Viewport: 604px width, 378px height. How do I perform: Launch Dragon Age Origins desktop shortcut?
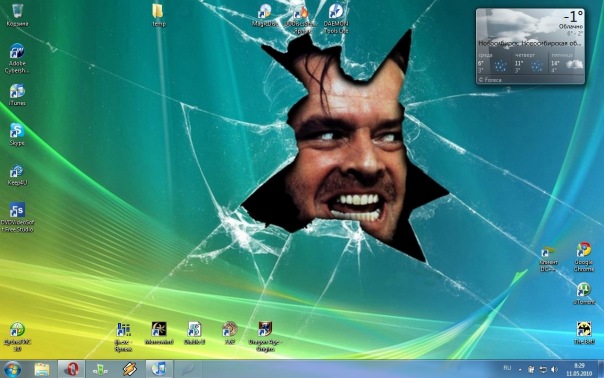265,337
